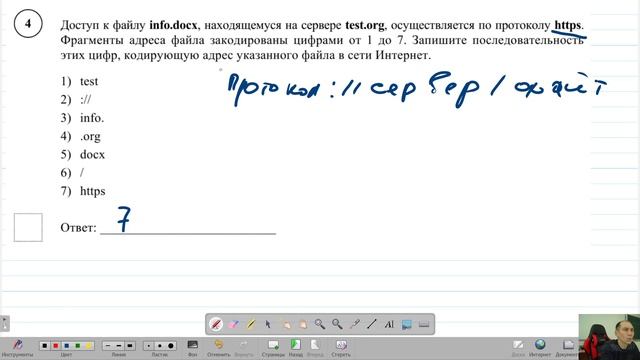Click the answer option 'docx'
Screen dimensions: 640x360
click(93, 155)
